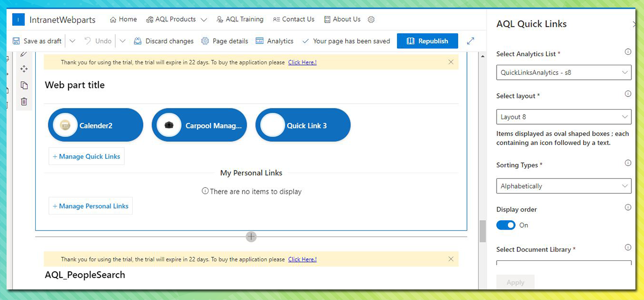Click the Undo button
This screenshot has height=300, width=644.
click(x=98, y=41)
